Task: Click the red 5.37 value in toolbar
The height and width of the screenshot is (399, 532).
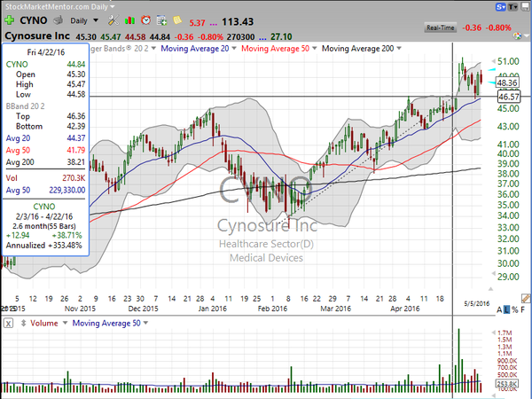Action: coord(197,23)
